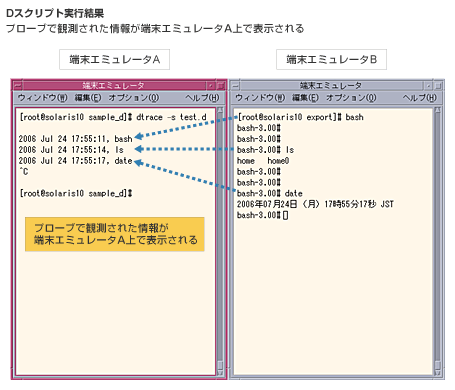Viewport: 455px width, 390px height.
Task: Open ヘルプ(H) menu in terminal A
Action: [202, 98]
